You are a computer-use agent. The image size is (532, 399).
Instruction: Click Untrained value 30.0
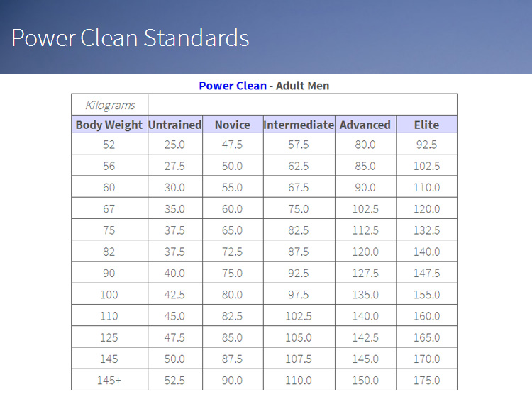click(174, 188)
